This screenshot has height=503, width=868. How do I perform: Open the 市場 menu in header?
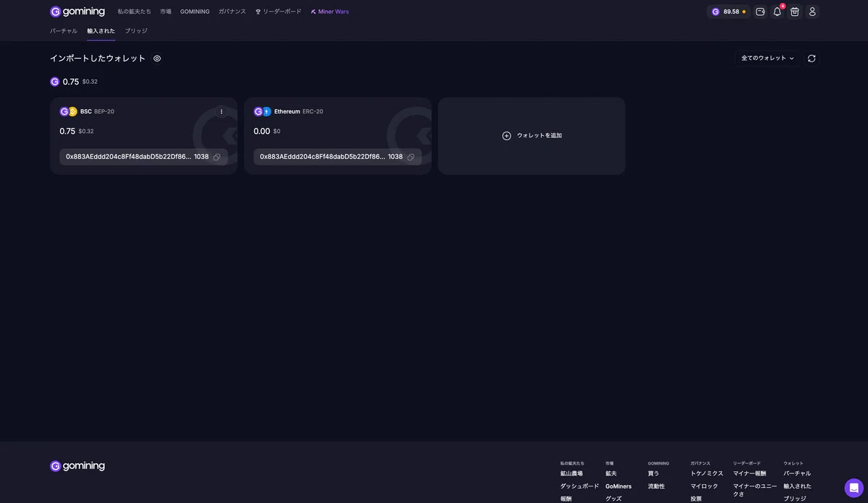tap(166, 12)
